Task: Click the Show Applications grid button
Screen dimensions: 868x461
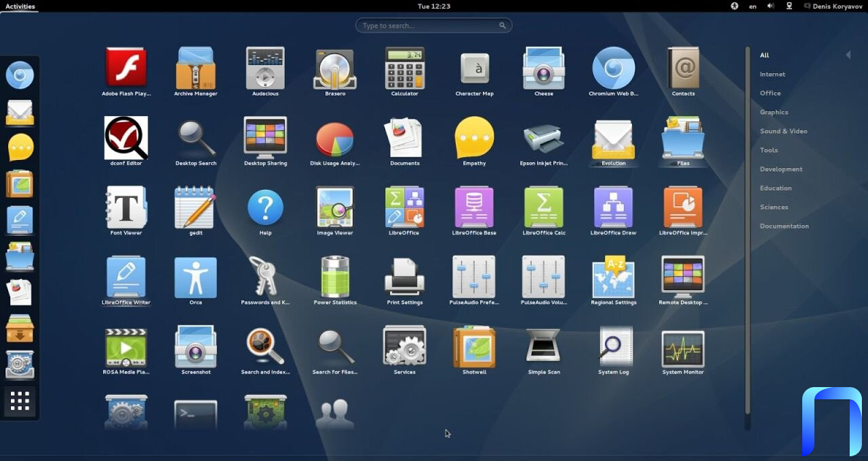Action: coord(20,401)
